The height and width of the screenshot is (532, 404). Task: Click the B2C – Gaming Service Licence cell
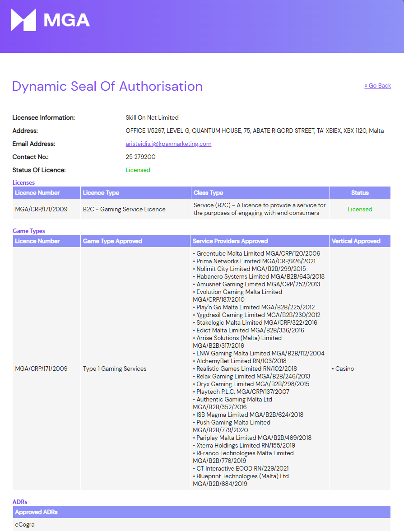(x=124, y=209)
